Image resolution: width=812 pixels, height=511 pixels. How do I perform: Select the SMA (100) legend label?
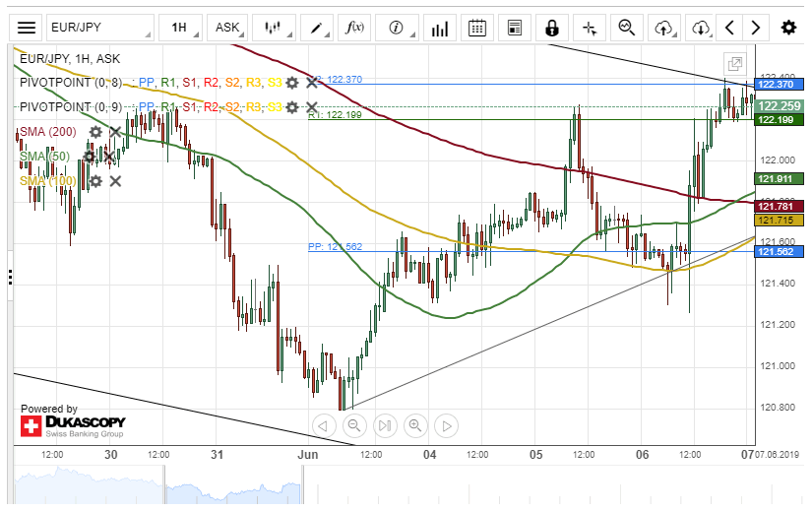48,181
